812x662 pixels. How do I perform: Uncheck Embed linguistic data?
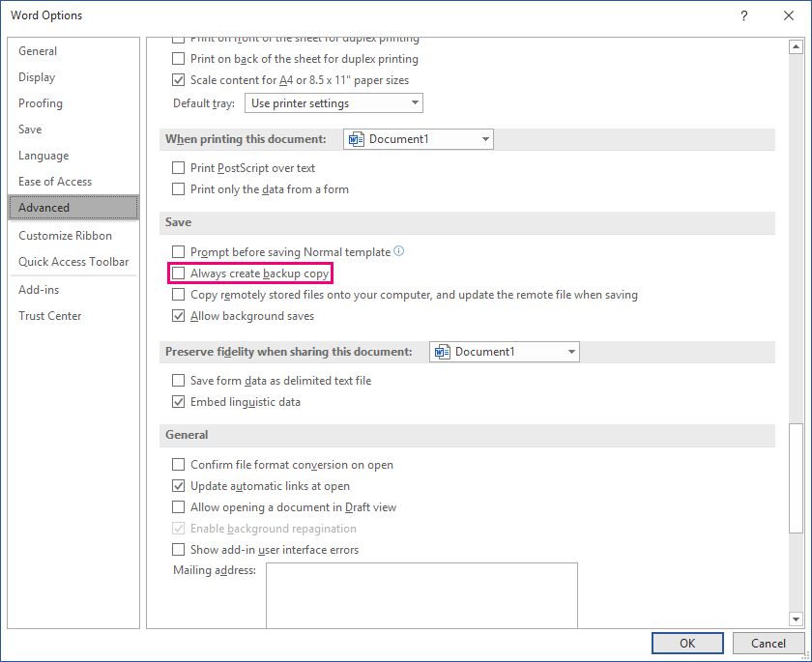tap(178, 402)
